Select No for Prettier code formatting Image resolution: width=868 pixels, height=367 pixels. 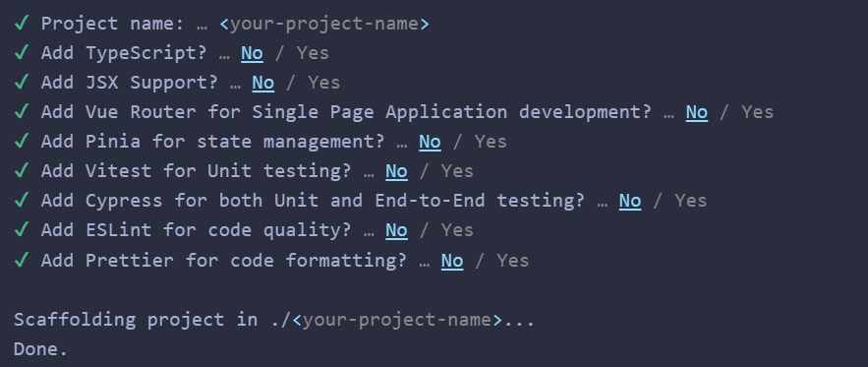click(452, 260)
